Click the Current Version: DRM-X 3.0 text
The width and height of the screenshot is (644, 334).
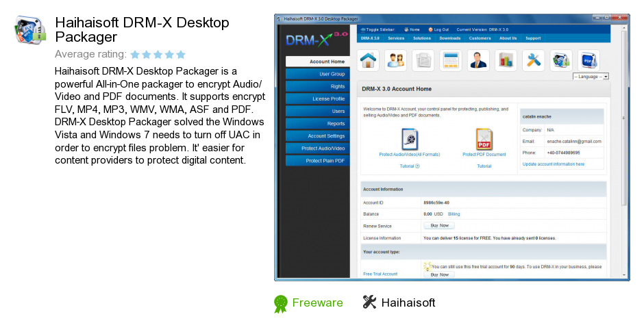pyautogui.click(x=482, y=29)
